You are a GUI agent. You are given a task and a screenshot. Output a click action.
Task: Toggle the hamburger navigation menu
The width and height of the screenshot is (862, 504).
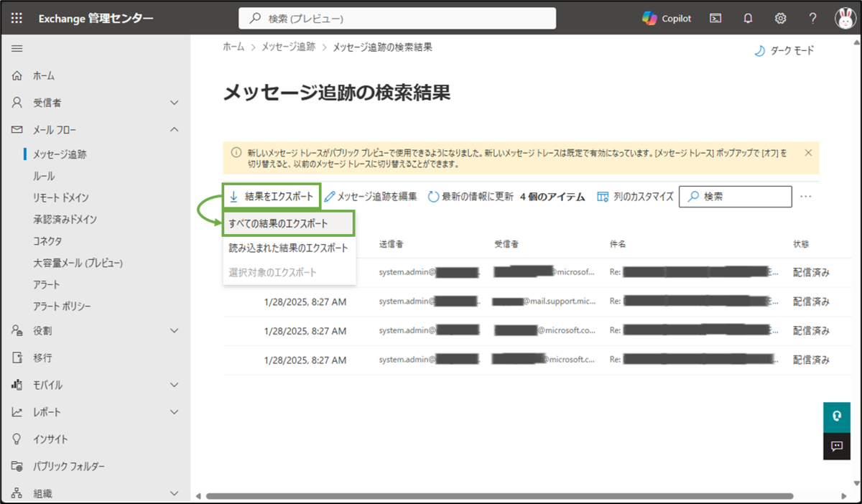[17, 48]
